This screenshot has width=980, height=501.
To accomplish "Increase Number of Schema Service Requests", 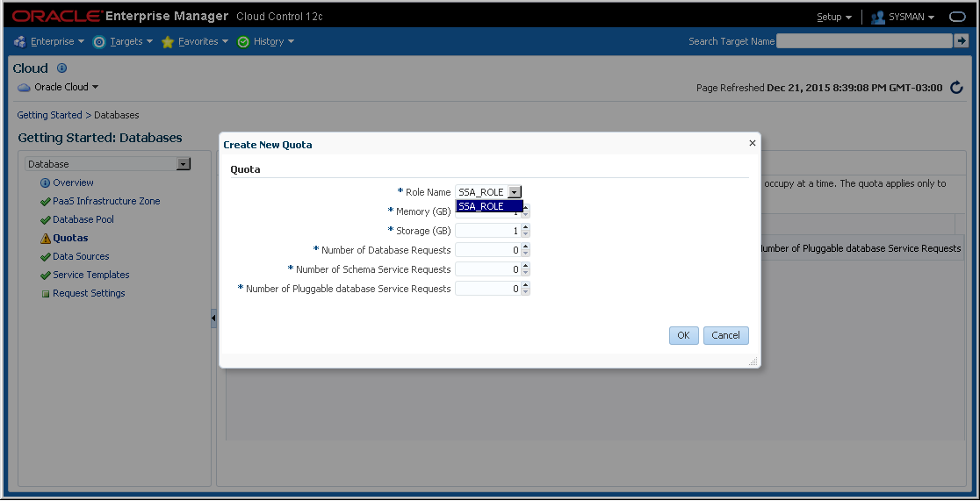I will 526,266.
